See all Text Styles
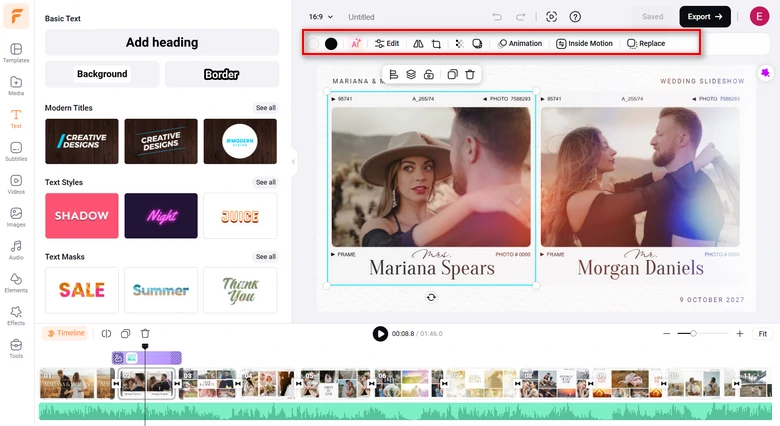Screen dimensions: 780x426 coord(266,183)
